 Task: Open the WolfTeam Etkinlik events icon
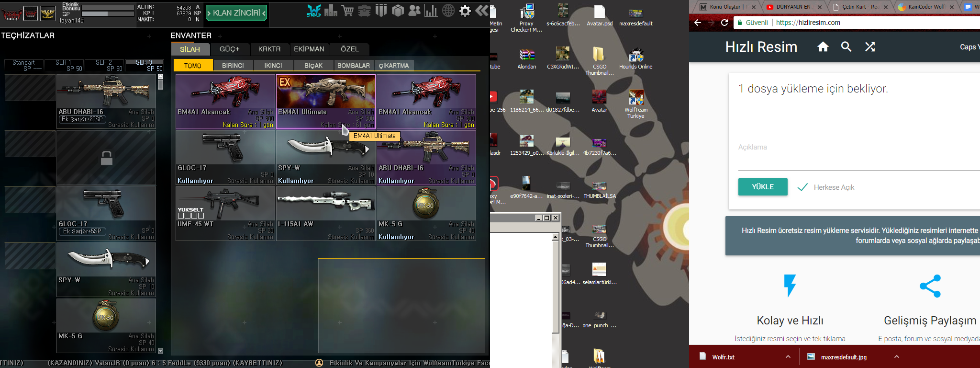(314, 11)
